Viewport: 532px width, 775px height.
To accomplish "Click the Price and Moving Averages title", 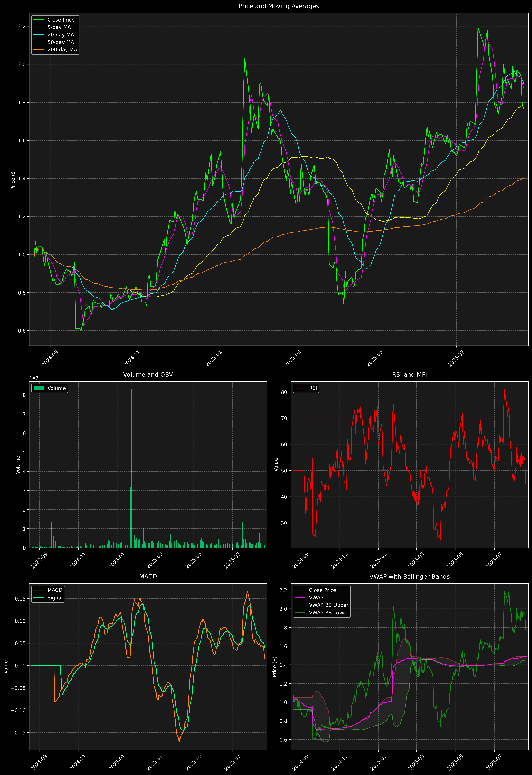I will pos(279,6).
